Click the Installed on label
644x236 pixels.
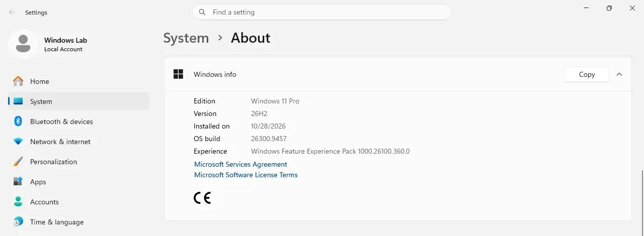point(212,126)
